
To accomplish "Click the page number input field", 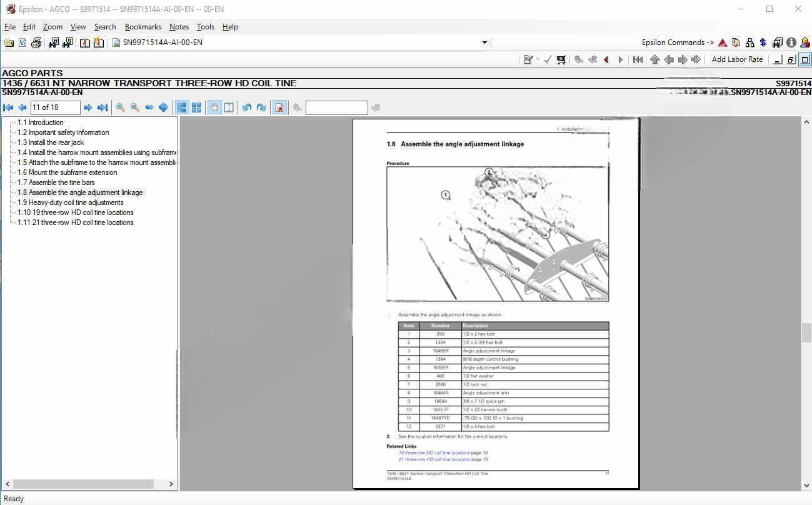I will click(55, 107).
